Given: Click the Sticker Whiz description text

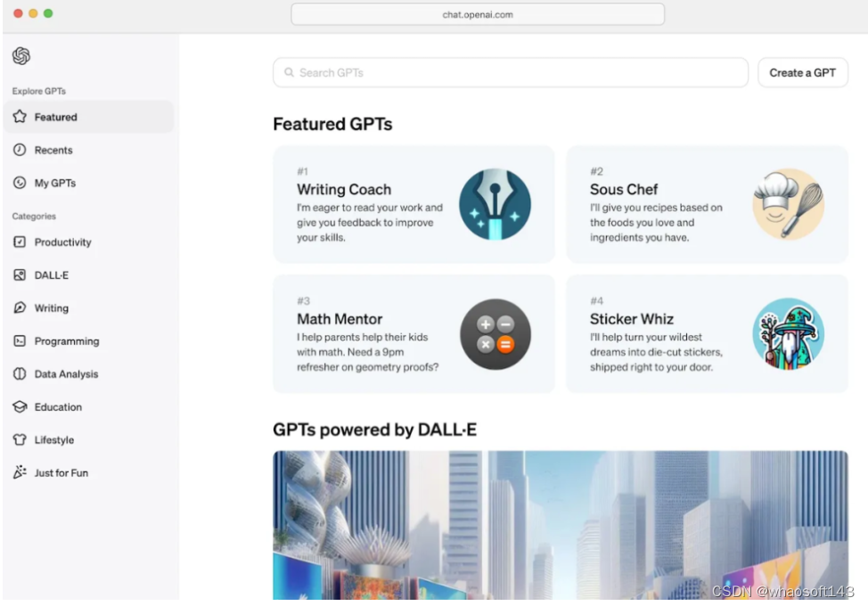Looking at the screenshot, I should point(656,352).
